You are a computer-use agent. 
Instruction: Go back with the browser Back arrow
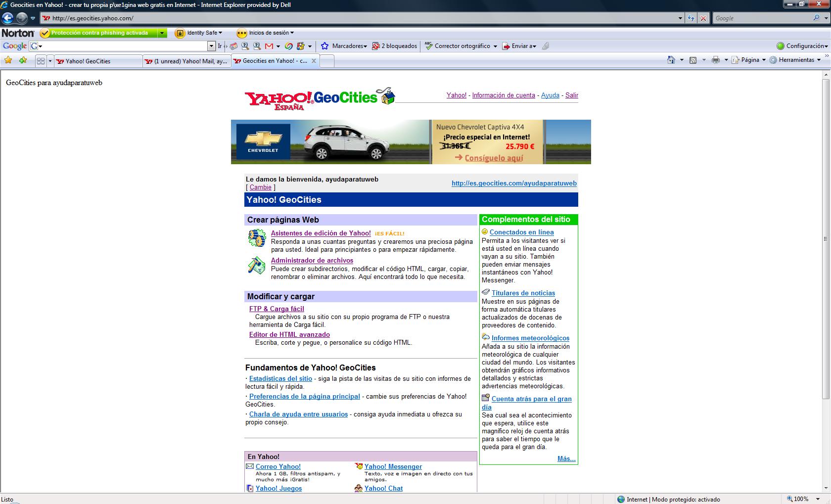tap(7, 18)
